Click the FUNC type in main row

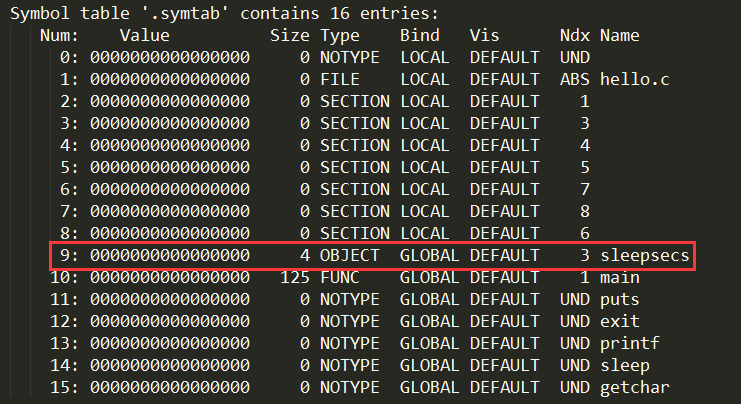click(340, 277)
